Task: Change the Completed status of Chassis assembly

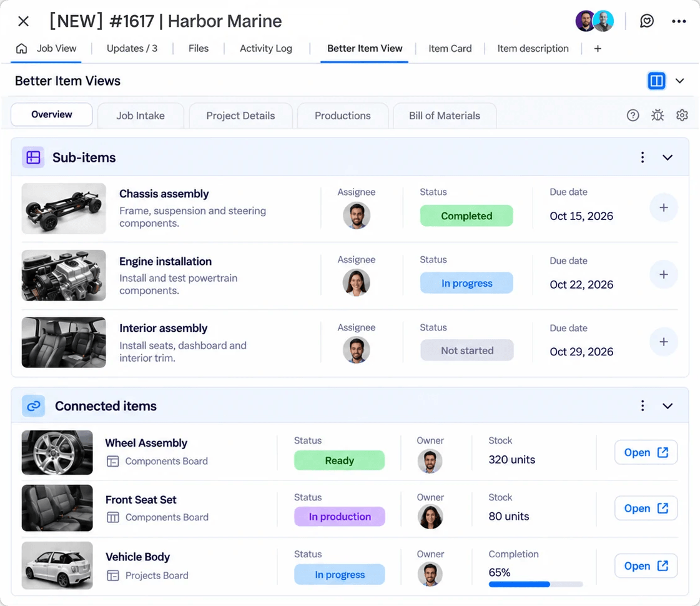Action: pos(466,216)
